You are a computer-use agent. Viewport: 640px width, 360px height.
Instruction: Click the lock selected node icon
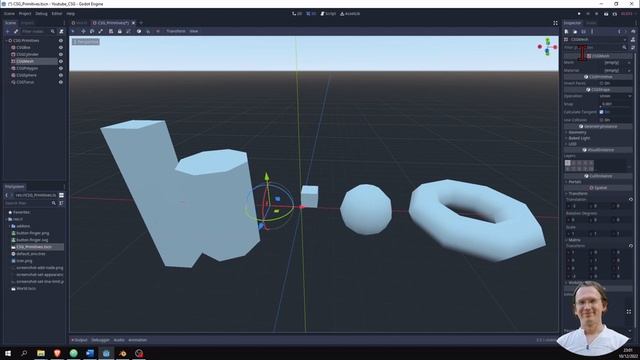pos(120,31)
